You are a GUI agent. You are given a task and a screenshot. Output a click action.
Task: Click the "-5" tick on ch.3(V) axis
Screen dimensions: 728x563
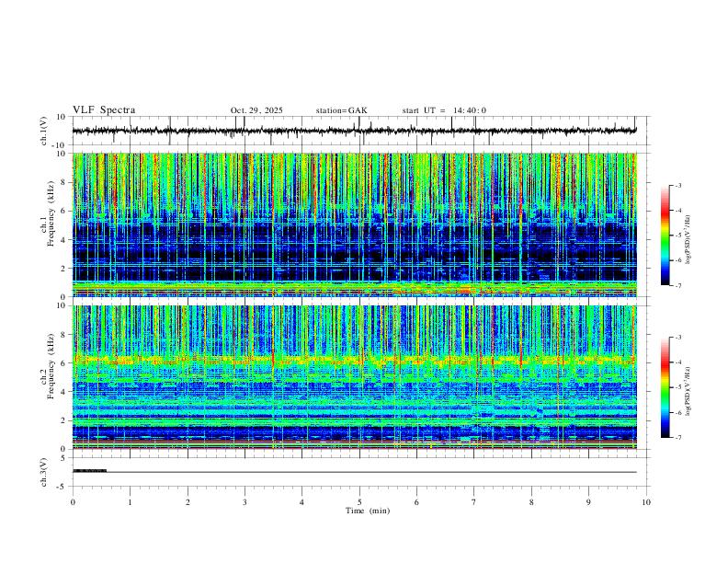(63, 487)
